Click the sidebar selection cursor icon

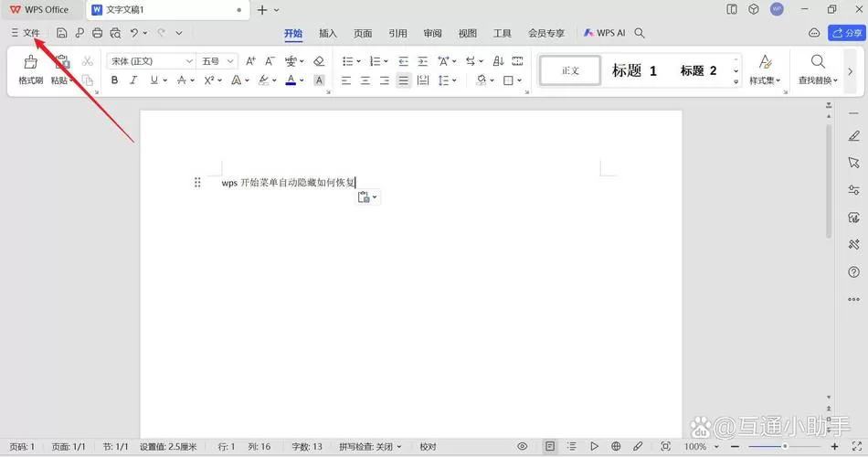pyautogui.click(x=854, y=163)
